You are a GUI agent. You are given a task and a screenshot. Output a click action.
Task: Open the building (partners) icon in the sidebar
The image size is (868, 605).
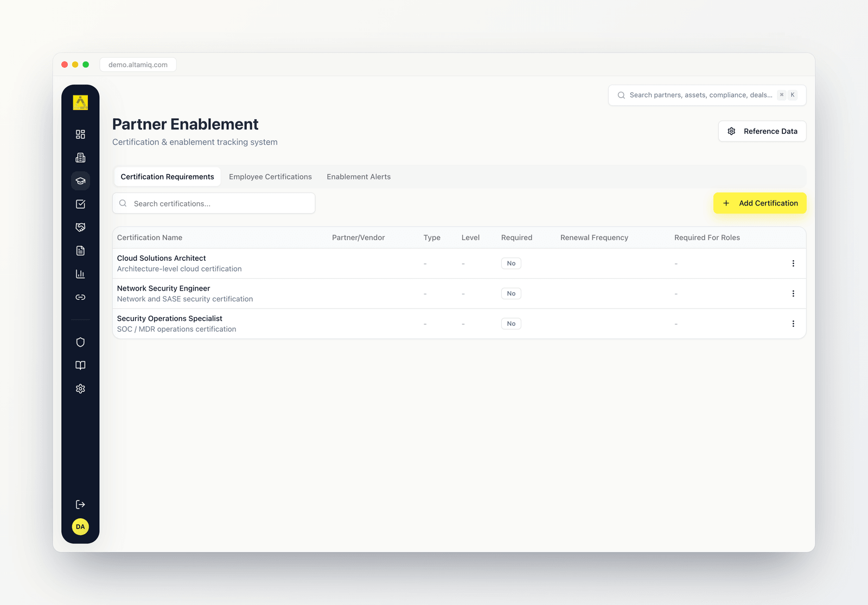pyautogui.click(x=80, y=158)
